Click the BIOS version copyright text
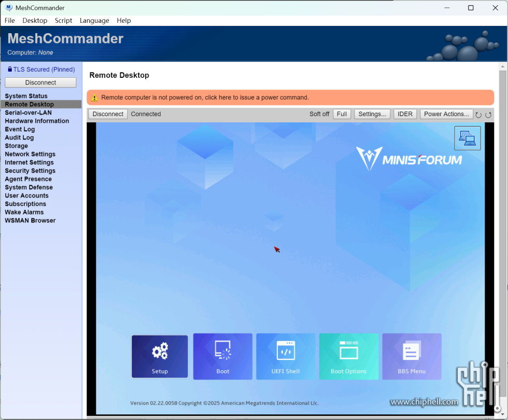Viewport: 508px width, 420px height. click(224, 403)
